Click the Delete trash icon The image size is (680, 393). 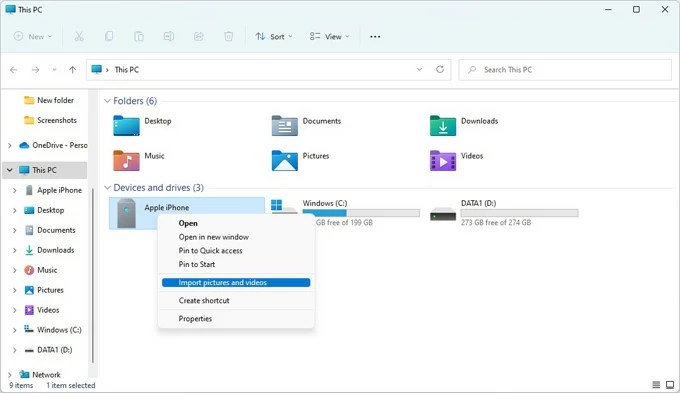tap(229, 36)
